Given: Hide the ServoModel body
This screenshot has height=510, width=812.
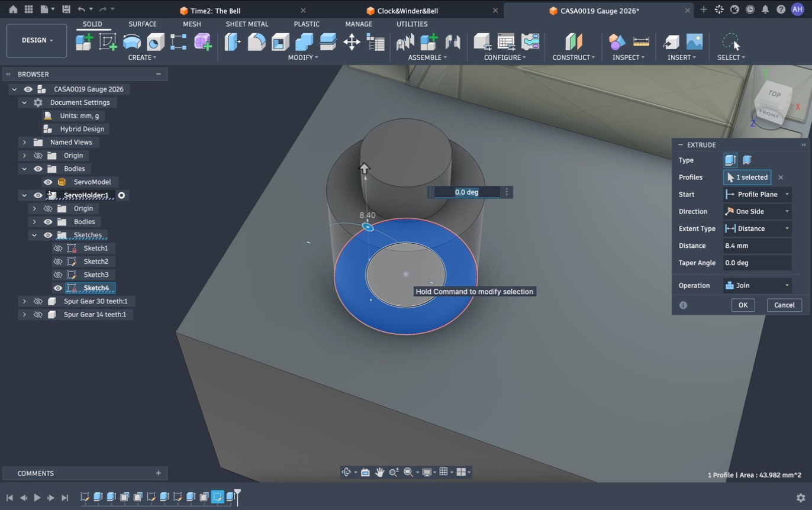Looking at the screenshot, I should click(48, 182).
